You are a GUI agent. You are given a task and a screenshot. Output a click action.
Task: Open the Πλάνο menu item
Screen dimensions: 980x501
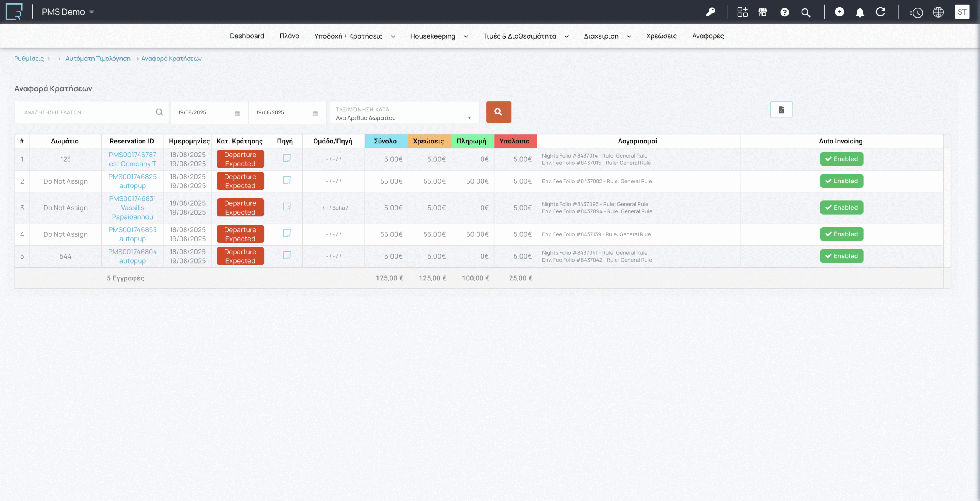tap(289, 36)
